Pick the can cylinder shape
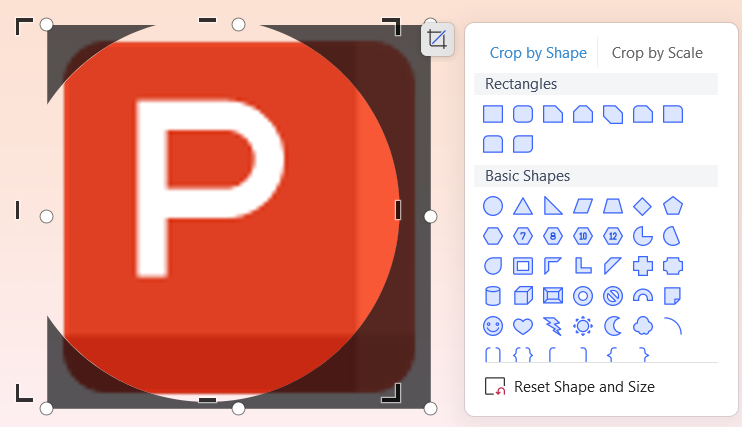The width and height of the screenshot is (742, 427). [493, 296]
